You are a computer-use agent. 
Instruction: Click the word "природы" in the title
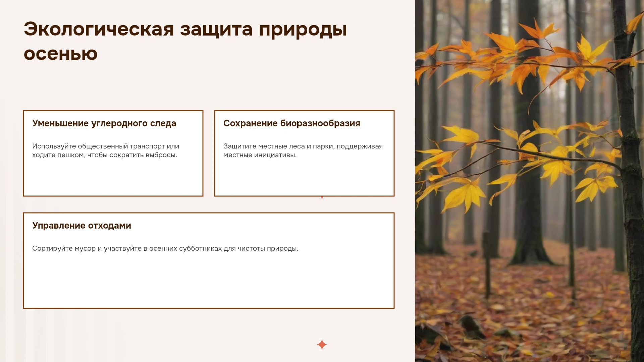(x=303, y=30)
